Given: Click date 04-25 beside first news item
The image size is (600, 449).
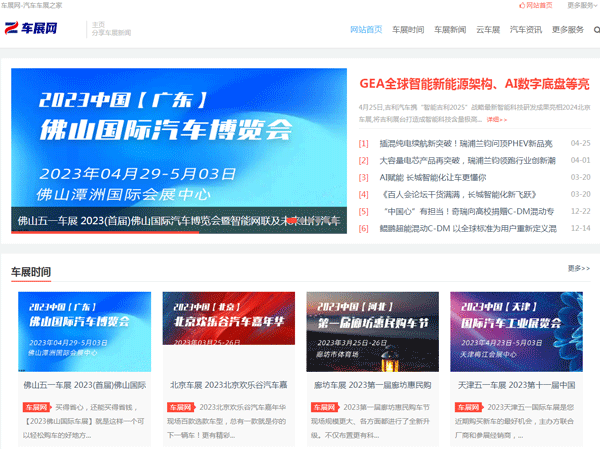Looking at the screenshot, I should [x=580, y=143].
